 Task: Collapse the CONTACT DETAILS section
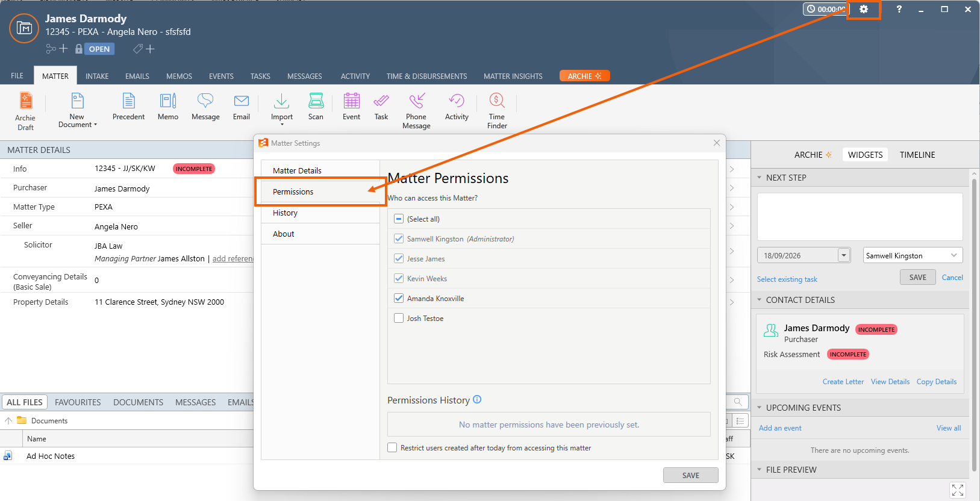759,300
